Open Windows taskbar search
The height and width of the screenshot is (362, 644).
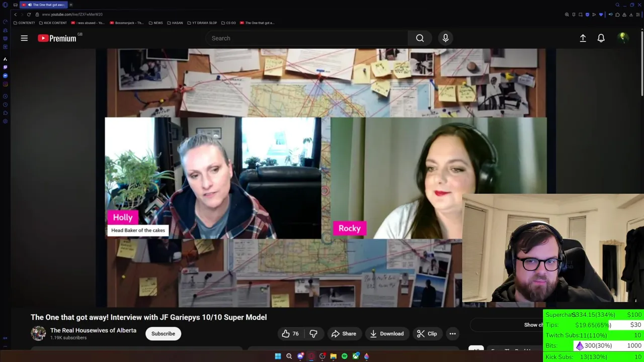pyautogui.click(x=289, y=356)
